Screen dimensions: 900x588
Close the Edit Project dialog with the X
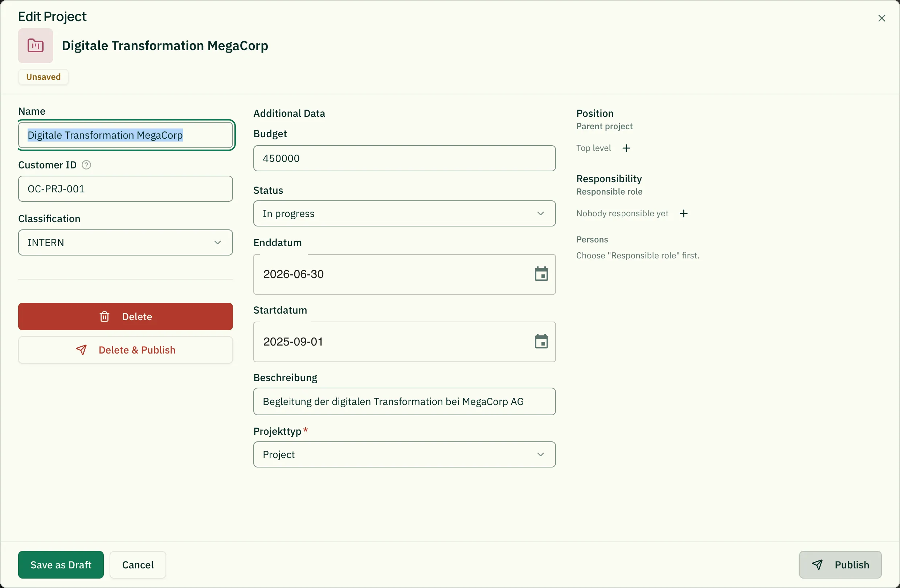coord(881,18)
